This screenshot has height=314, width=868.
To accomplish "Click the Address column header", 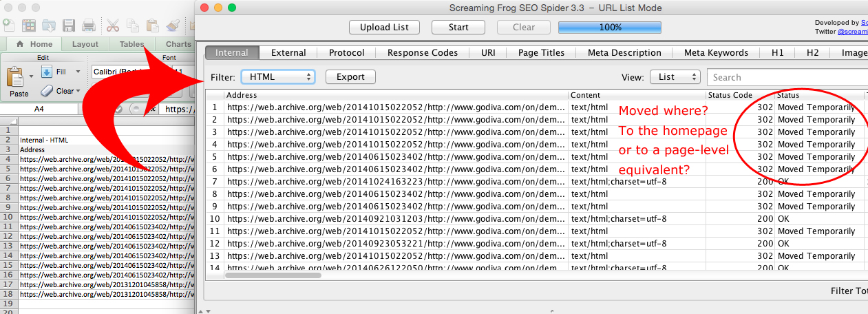I will pos(396,95).
